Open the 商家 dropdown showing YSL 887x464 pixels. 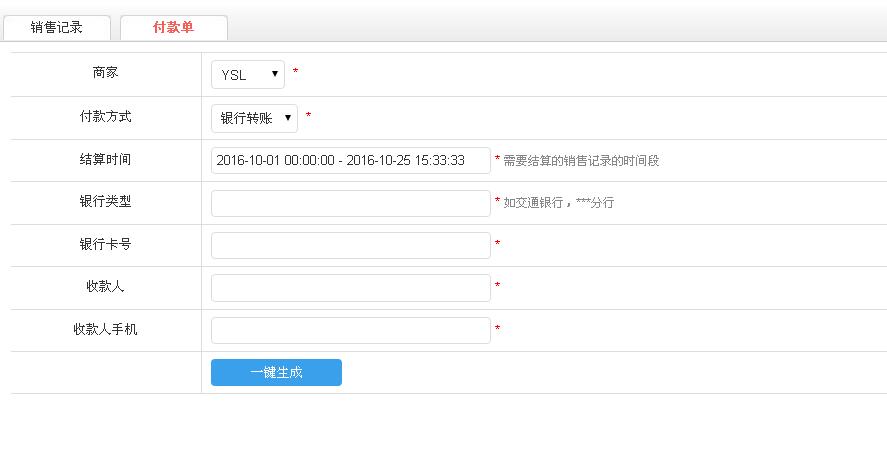(248, 75)
